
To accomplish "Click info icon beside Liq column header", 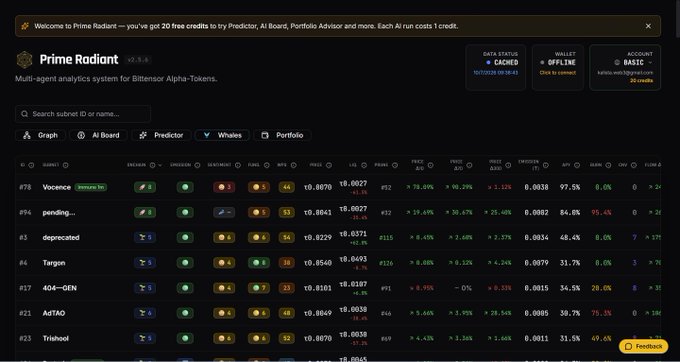I will click(364, 165).
